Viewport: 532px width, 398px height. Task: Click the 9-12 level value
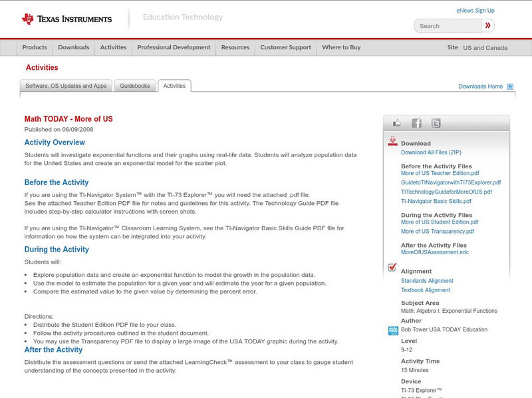click(406, 350)
